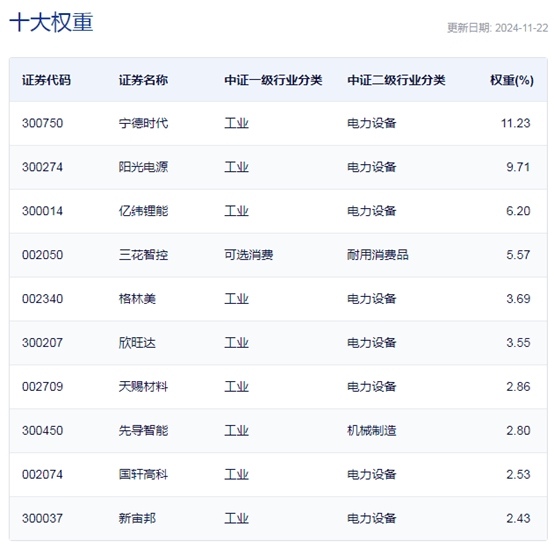The width and height of the screenshot is (554, 548).
Task: Select the 亿纬锂能 row name
Action: tap(143, 211)
